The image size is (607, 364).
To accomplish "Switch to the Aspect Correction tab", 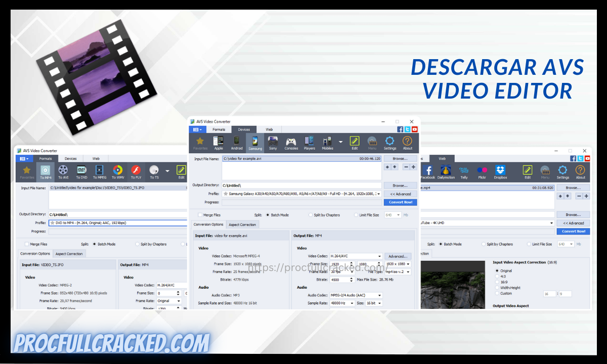I will (243, 224).
